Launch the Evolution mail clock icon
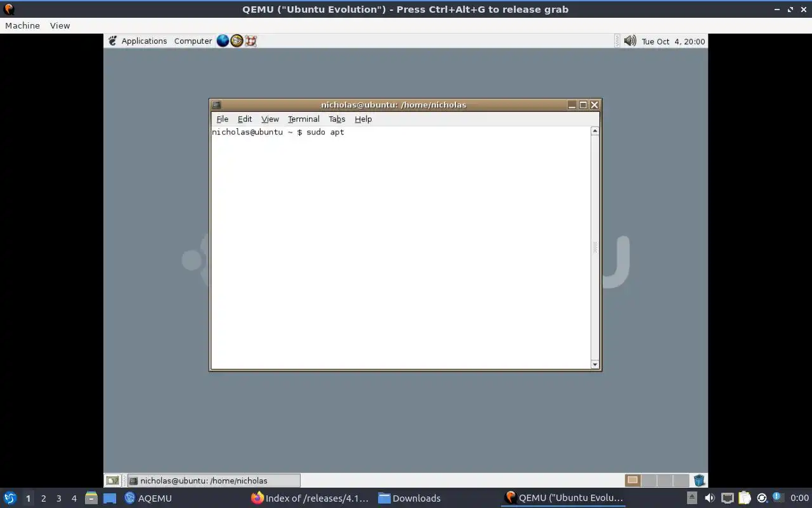This screenshot has width=812, height=508. pos(237,41)
